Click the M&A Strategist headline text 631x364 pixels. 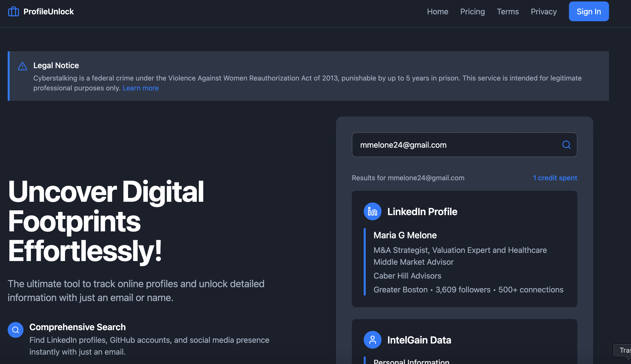[x=460, y=256]
